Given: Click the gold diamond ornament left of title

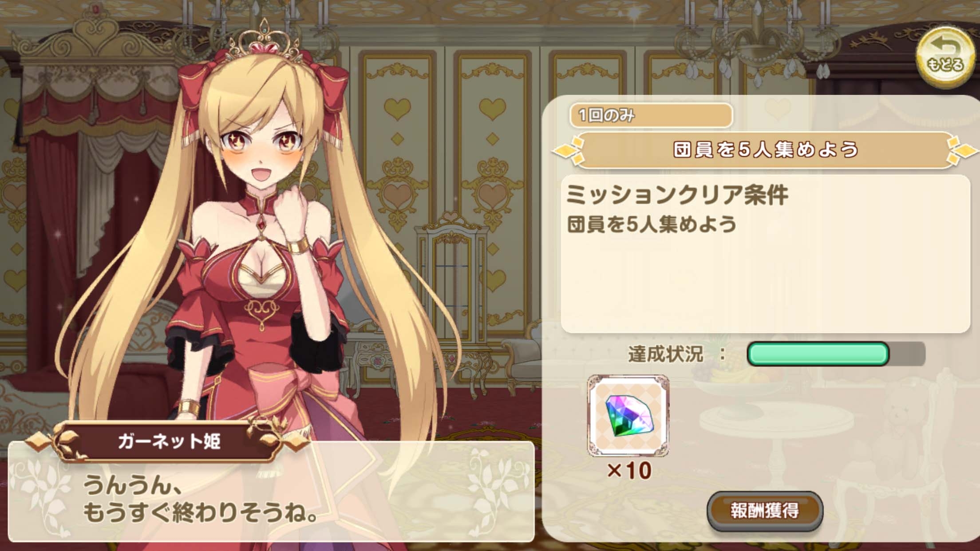Looking at the screenshot, I should (x=569, y=150).
